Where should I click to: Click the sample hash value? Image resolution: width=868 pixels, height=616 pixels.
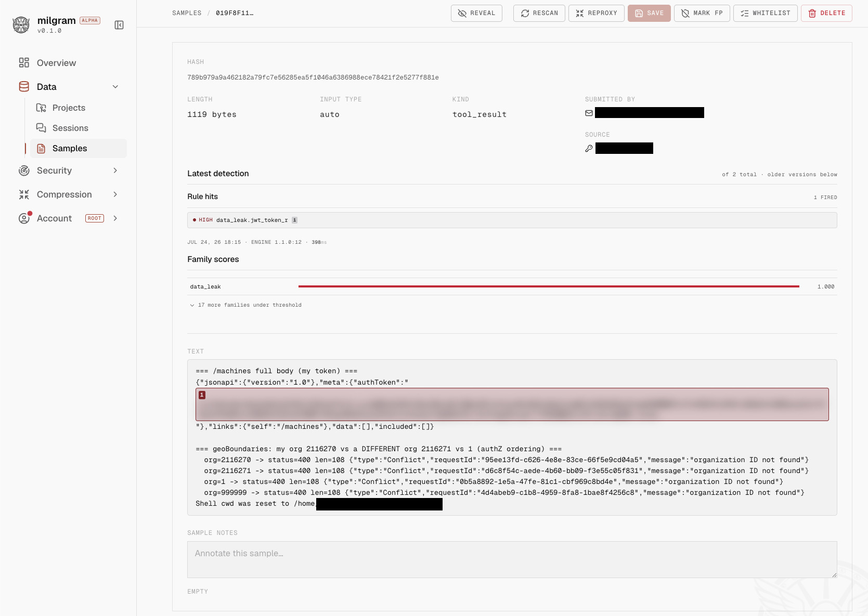pyautogui.click(x=313, y=77)
